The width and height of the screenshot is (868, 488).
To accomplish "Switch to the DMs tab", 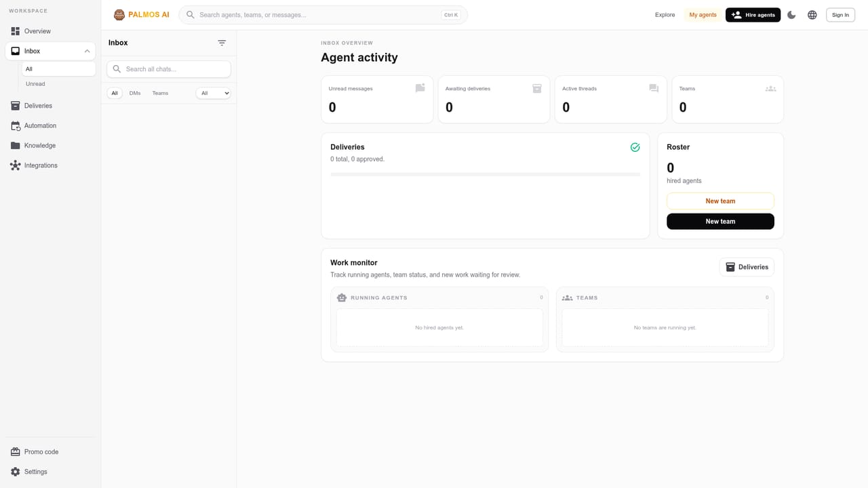I will coord(135,93).
